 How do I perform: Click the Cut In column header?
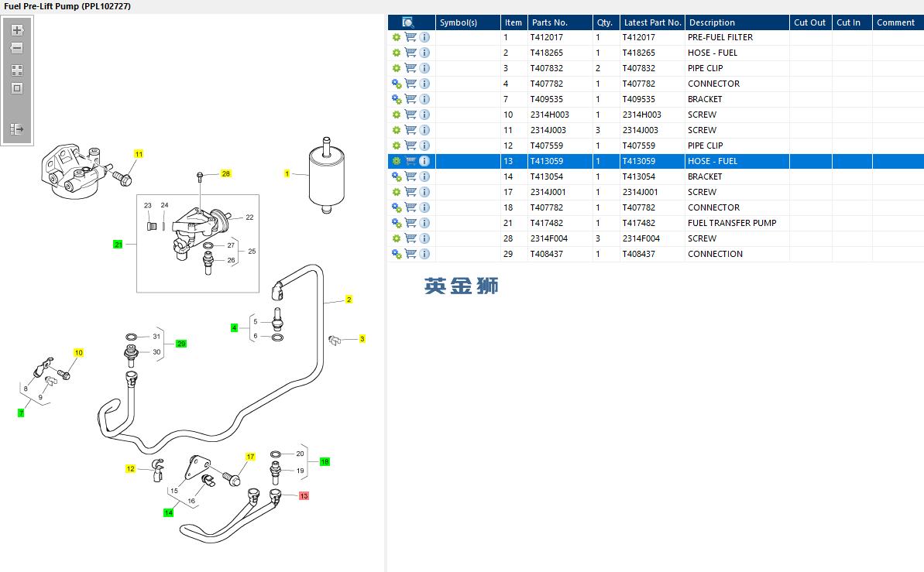(851, 22)
